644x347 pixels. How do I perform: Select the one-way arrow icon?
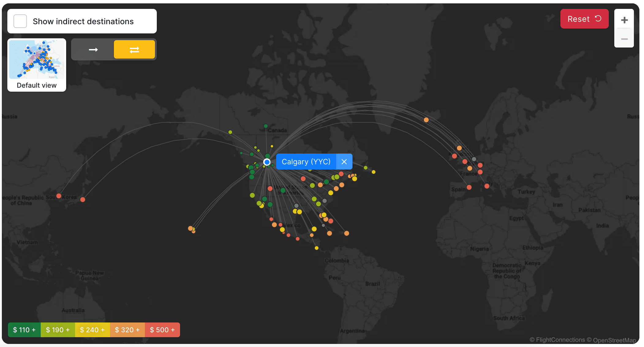(93, 50)
